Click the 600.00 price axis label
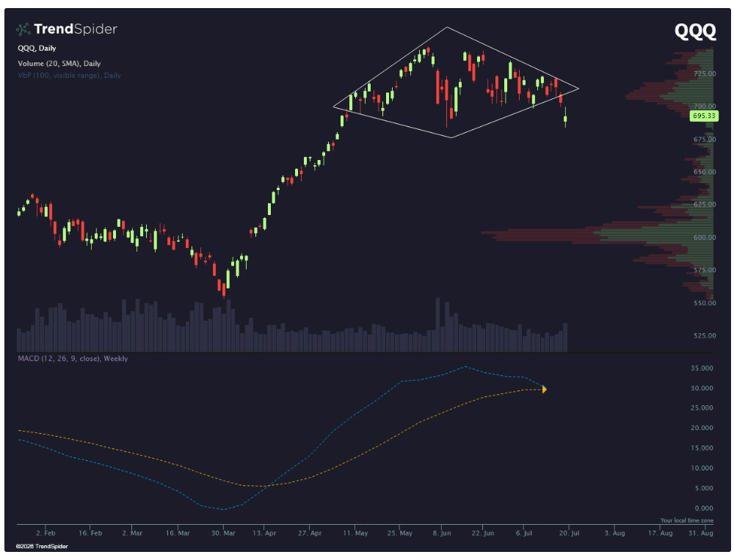 pos(705,237)
